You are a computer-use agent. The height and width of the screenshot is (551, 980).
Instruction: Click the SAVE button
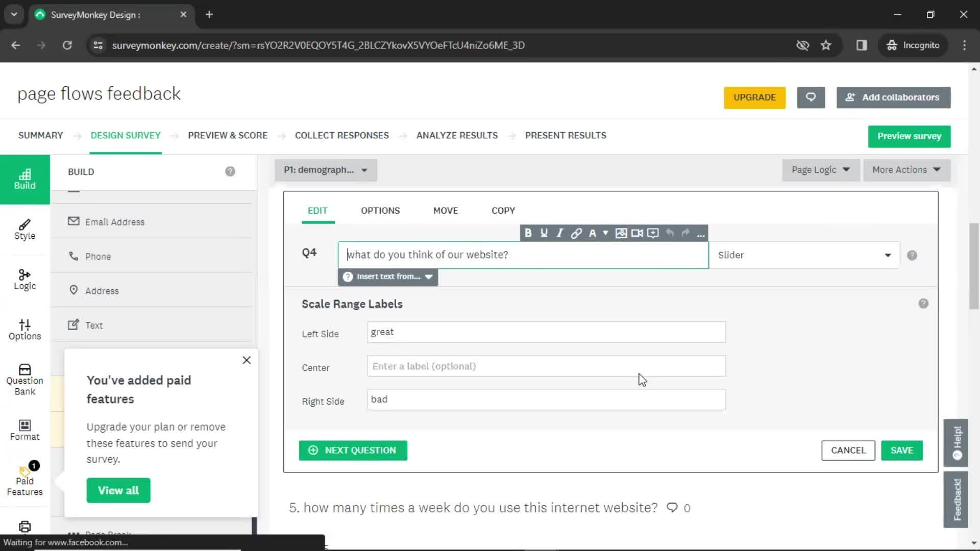click(x=902, y=450)
